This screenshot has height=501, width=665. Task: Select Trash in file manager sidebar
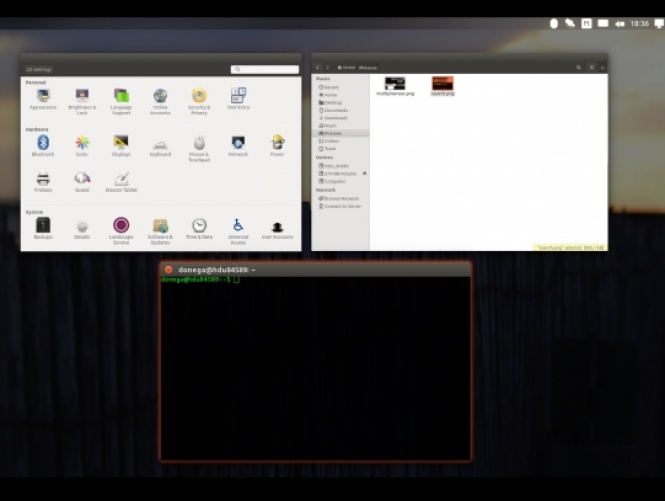(x=330, y=148)
